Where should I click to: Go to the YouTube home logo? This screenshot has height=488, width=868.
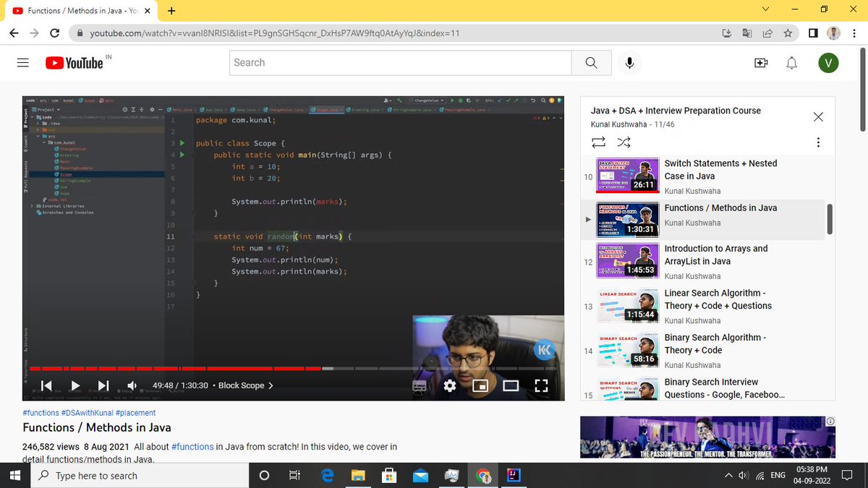tap(75, 63)
